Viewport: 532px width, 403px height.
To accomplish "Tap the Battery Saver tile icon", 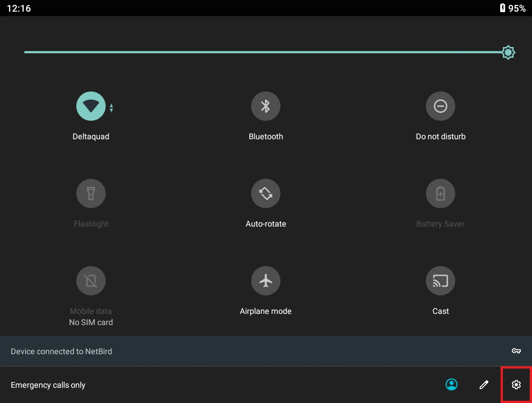I will click(440, 193).
